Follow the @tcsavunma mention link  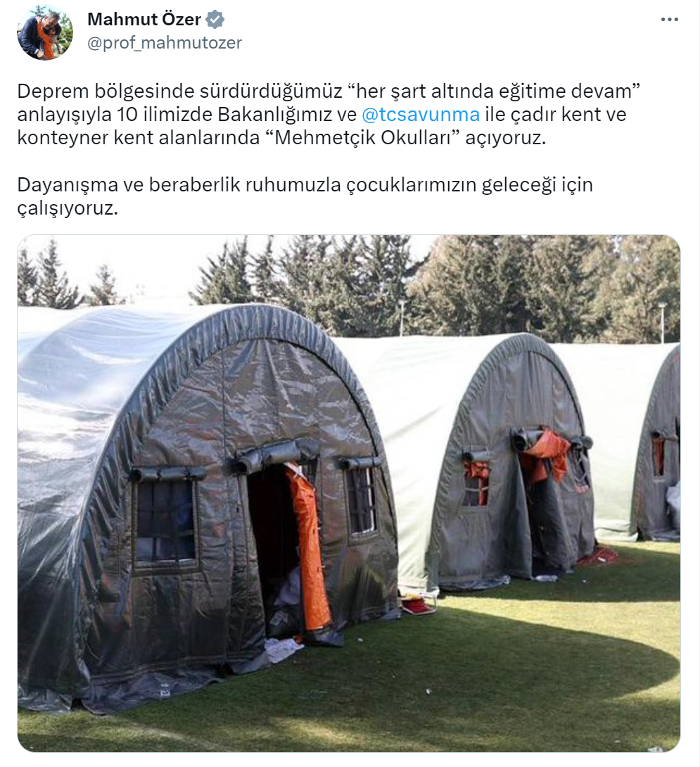click(x=421, y=115)
